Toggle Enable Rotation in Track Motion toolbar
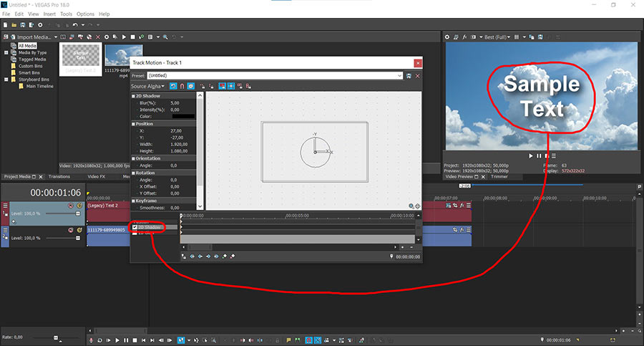The image size is (644, 346). (x=173, y=86)
